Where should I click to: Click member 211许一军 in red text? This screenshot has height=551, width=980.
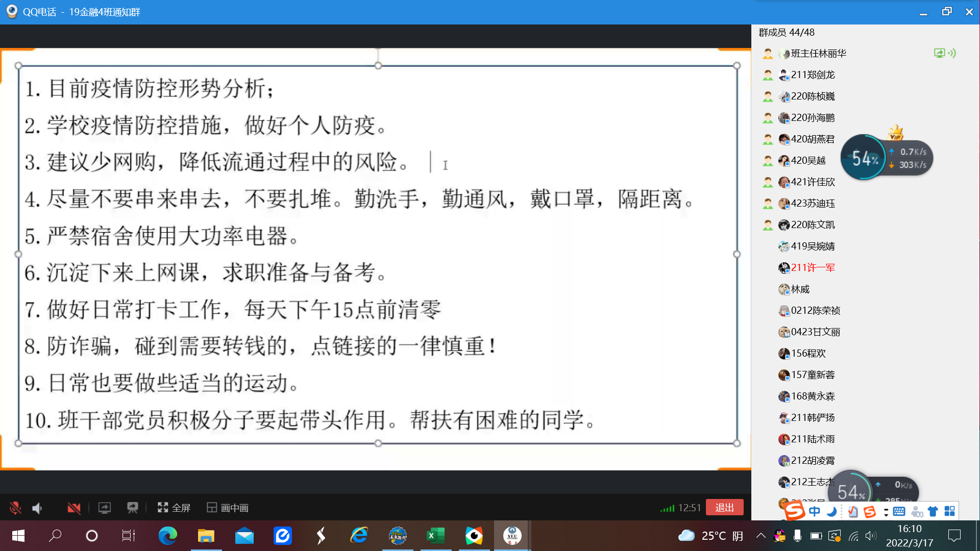pyautogui.click(x=813, y=268)
